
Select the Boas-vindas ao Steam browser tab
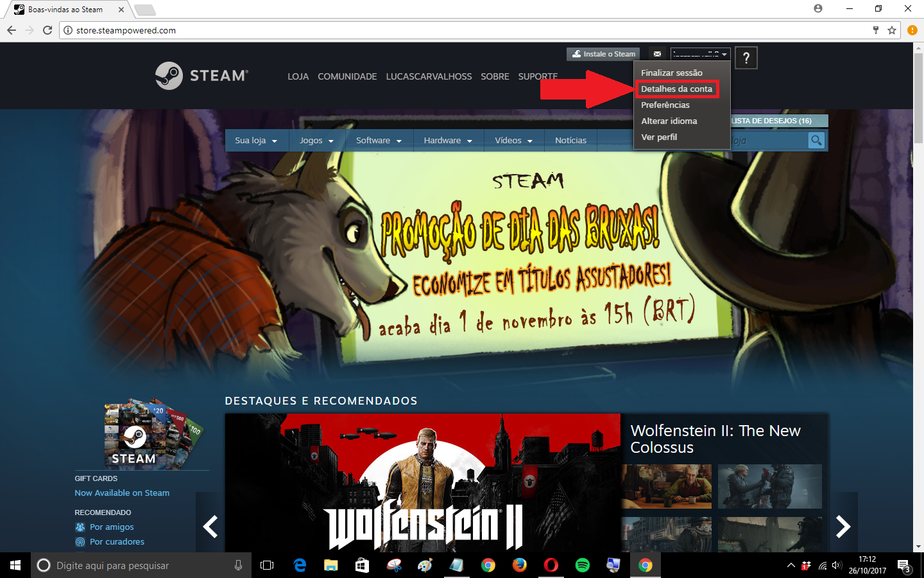tap(65, 10)
